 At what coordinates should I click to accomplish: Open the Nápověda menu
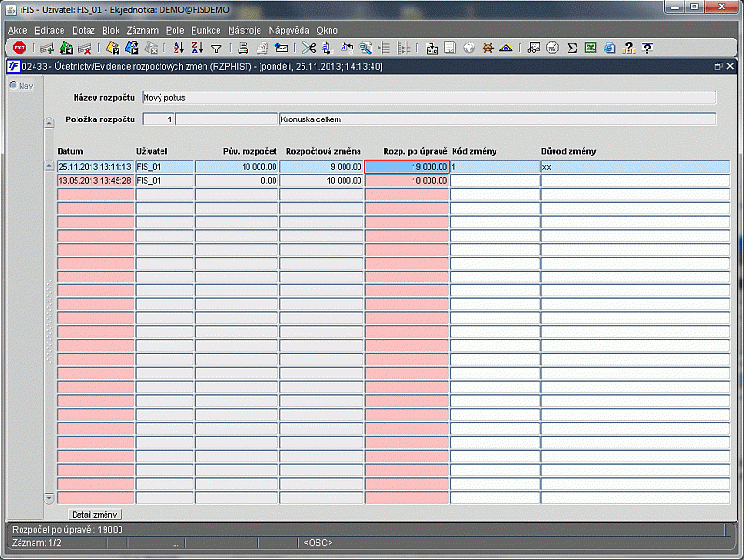[x=288, y=30]
